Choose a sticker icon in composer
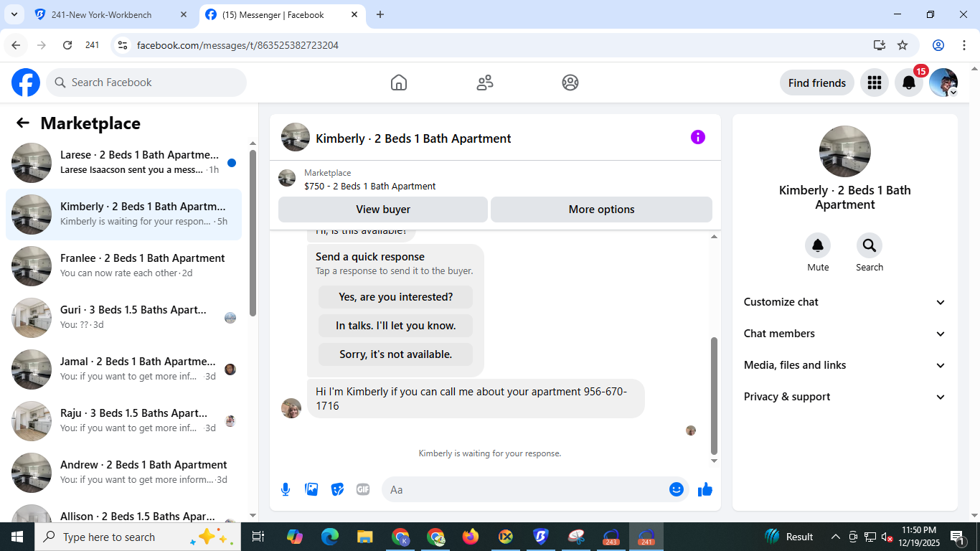 337,489
